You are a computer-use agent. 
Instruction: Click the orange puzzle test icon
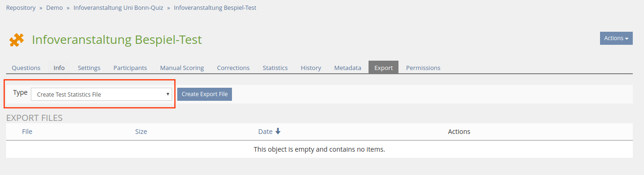tap(16, 40)
